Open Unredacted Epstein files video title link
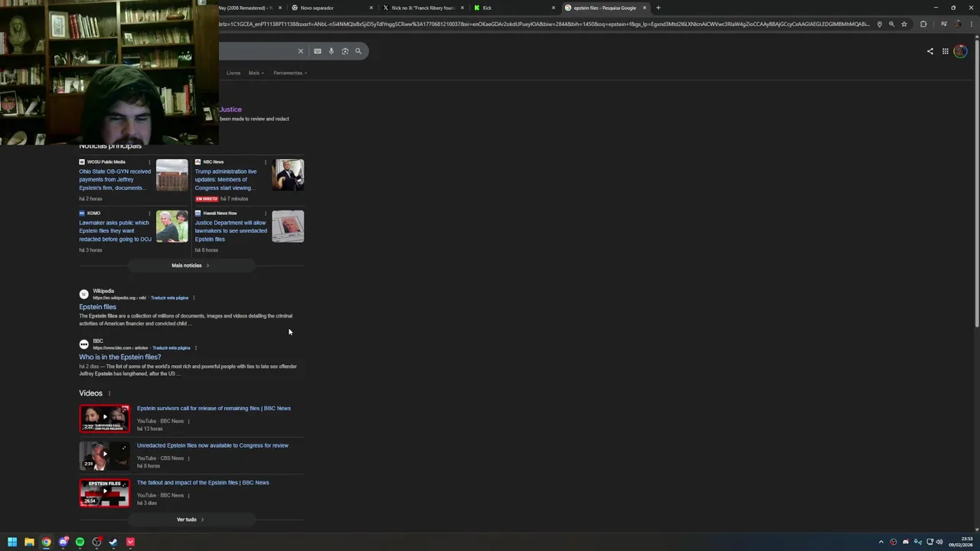The image size is (980, 551). pyautogui.click(x=213, y=445)
